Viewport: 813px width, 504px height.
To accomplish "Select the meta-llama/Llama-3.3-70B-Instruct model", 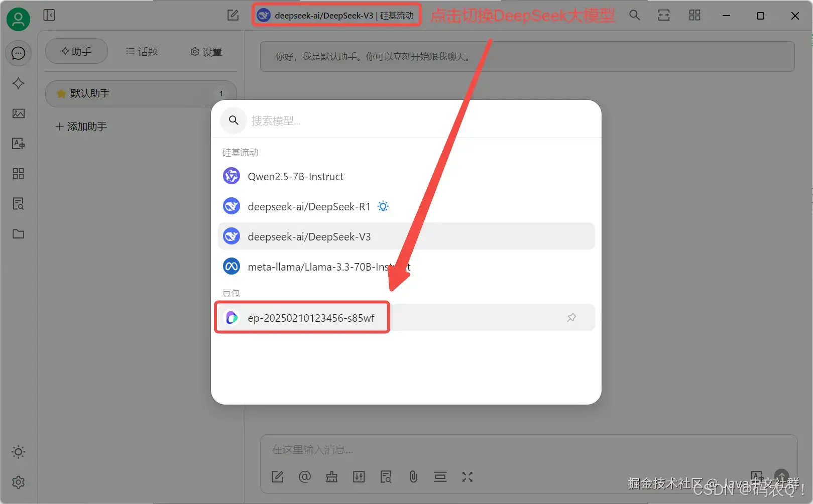I will (x=406, y=267).
